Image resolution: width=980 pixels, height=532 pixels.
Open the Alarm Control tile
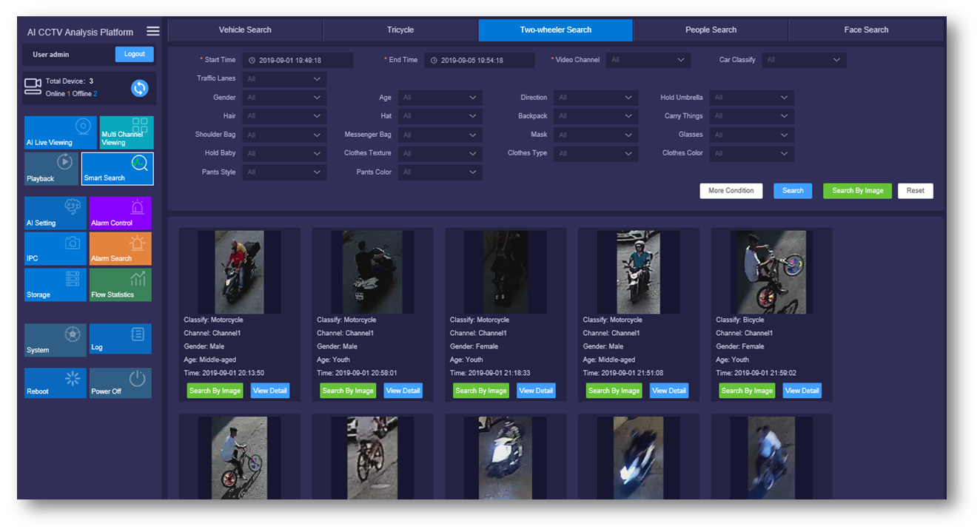(x=120, y=213)
